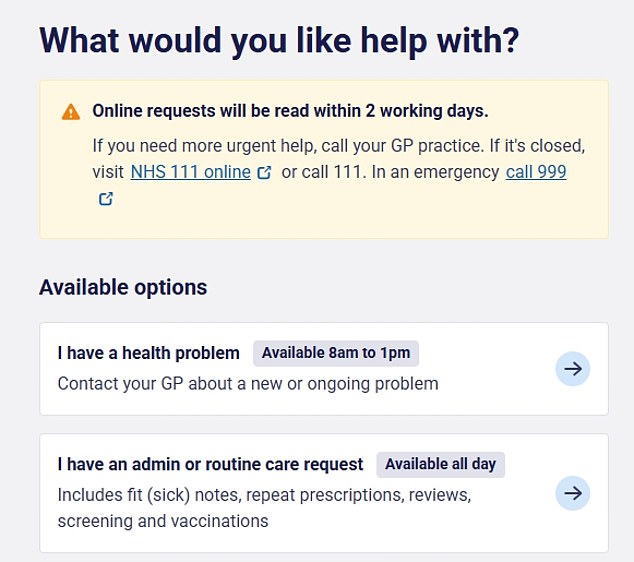Click blank area of yellow warning banner

(x=400, y=212)
